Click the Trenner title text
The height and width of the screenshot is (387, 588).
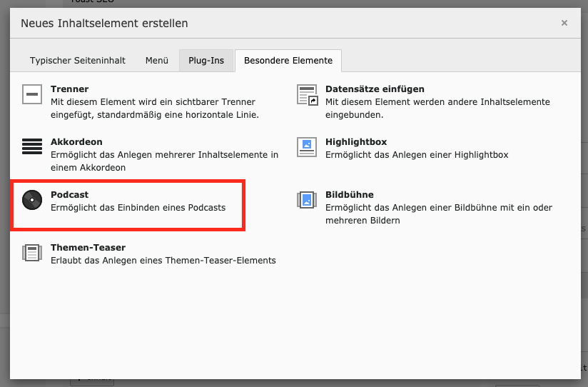69,89
